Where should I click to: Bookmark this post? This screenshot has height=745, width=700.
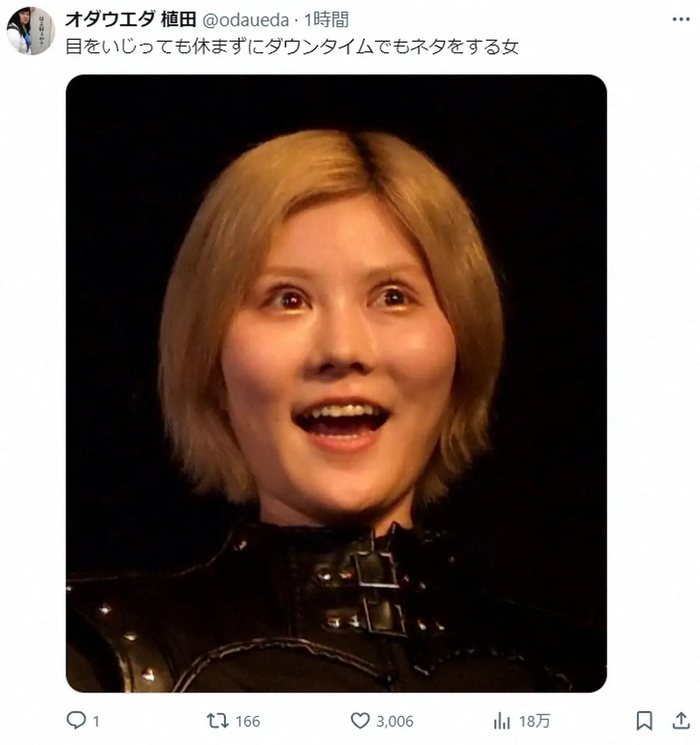tap(645, 721)
